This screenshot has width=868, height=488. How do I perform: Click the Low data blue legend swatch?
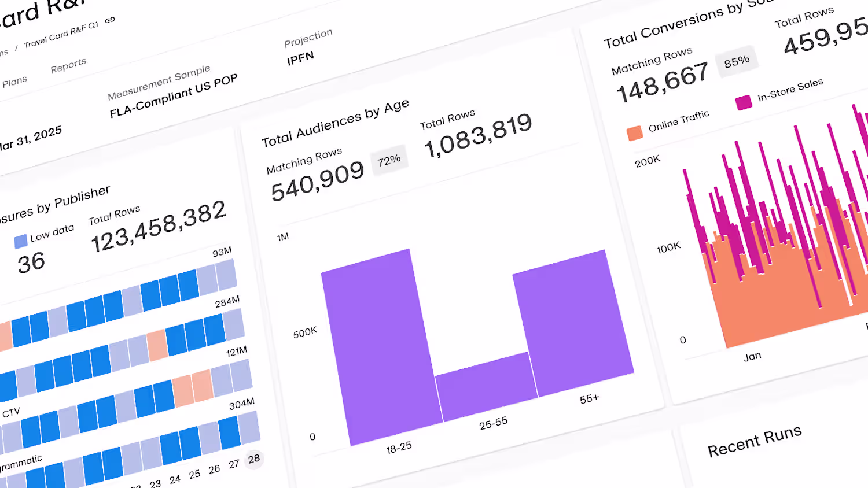coord(21,241)
